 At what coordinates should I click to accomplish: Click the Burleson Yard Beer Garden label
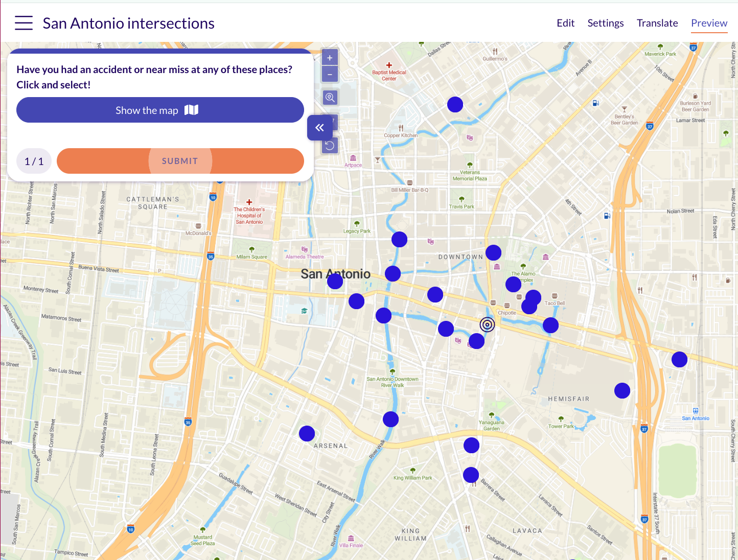(695, 106)
